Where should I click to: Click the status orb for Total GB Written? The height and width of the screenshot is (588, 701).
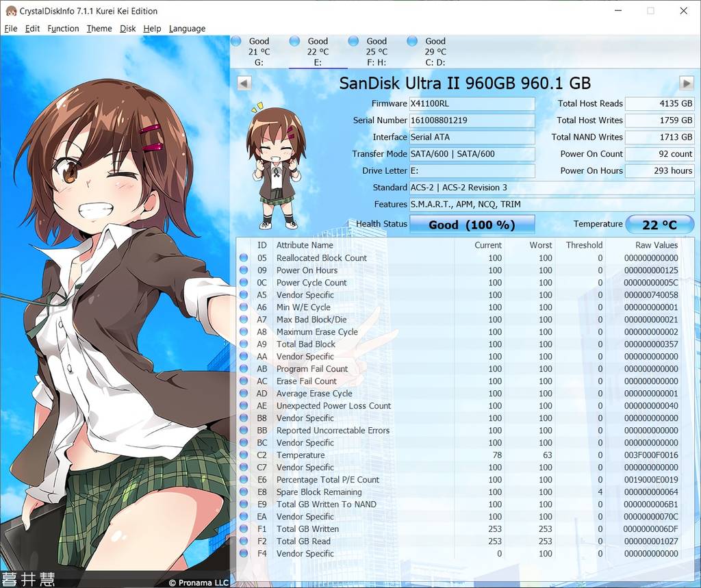click(x=244, y=529)
